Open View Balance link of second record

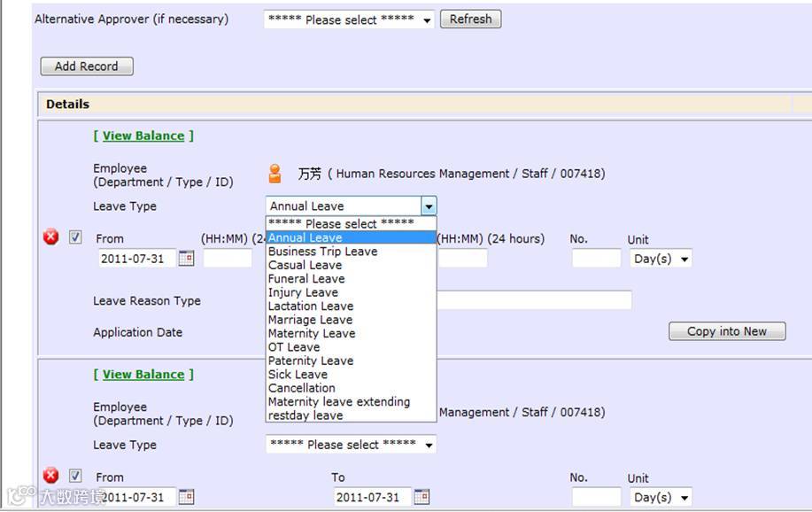coord(143,375)
